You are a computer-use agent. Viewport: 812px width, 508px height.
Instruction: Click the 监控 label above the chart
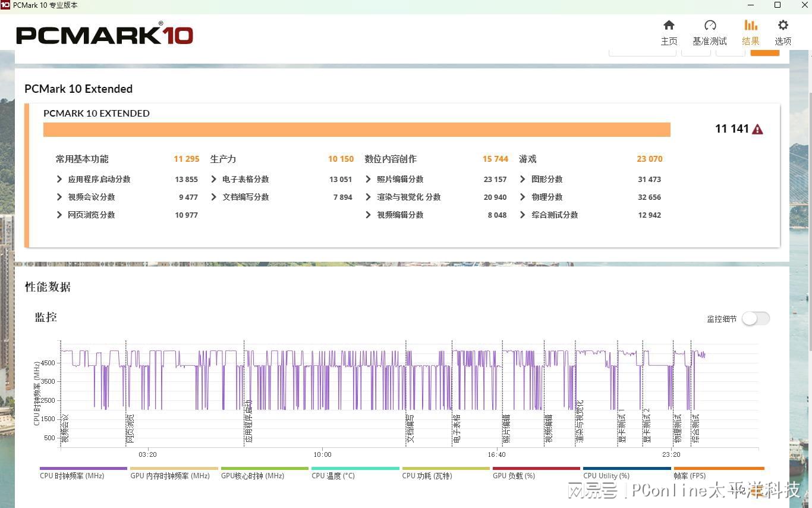pyautogui.click(x=46, y=317)
